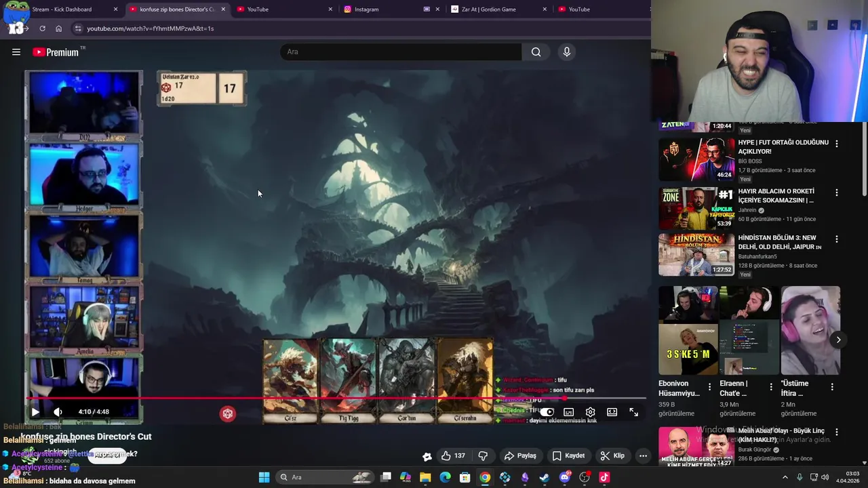Viewport: 868px width, 488px height.
Task: Switch the player to theater mode
Action: click(x=612, y=412)
